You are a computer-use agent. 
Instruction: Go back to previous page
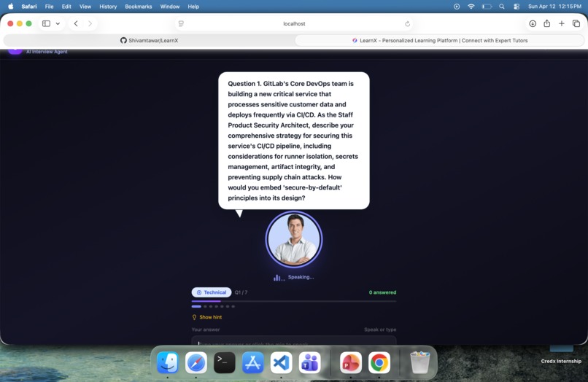pos(76,23)
